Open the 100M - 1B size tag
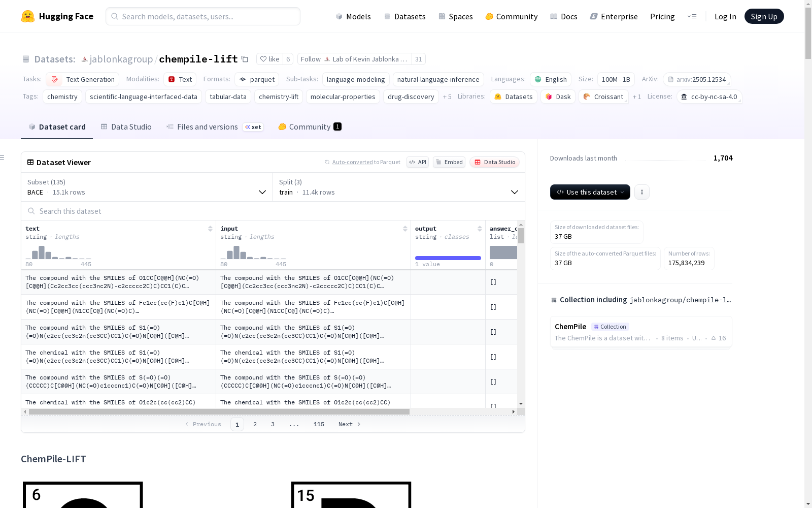This screenshot has width=812, height=508. coord(616,79)
